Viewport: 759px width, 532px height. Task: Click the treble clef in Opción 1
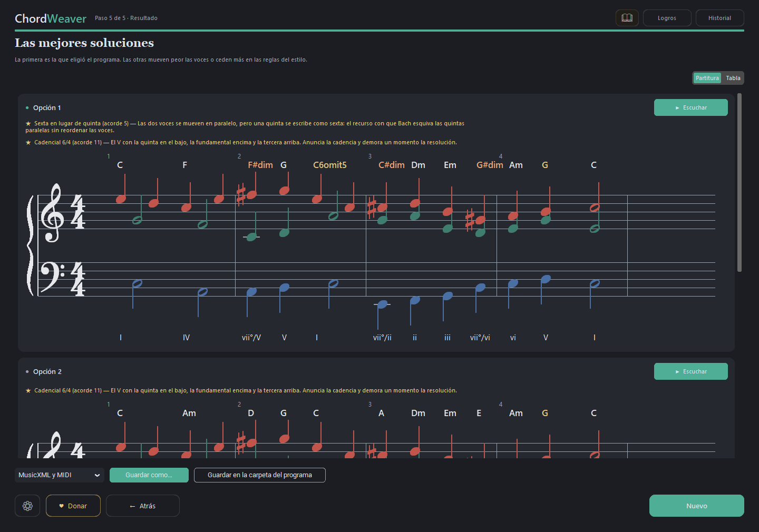52,213
